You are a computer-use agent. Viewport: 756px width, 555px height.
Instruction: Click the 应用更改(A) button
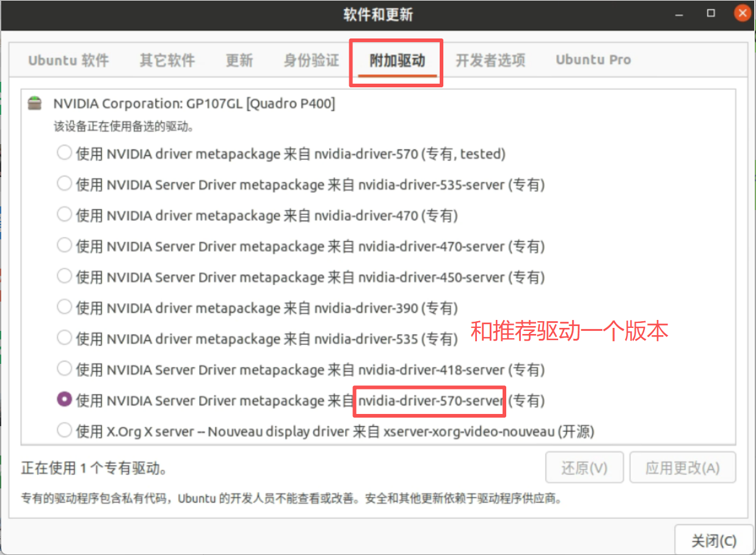tap(683, 468)
